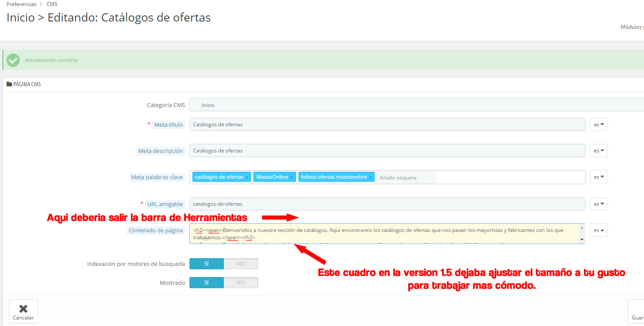Viewport: 644px width, 326px height.
Task: Open language dropdown for Meta descripción
Action: coord(598,151)
